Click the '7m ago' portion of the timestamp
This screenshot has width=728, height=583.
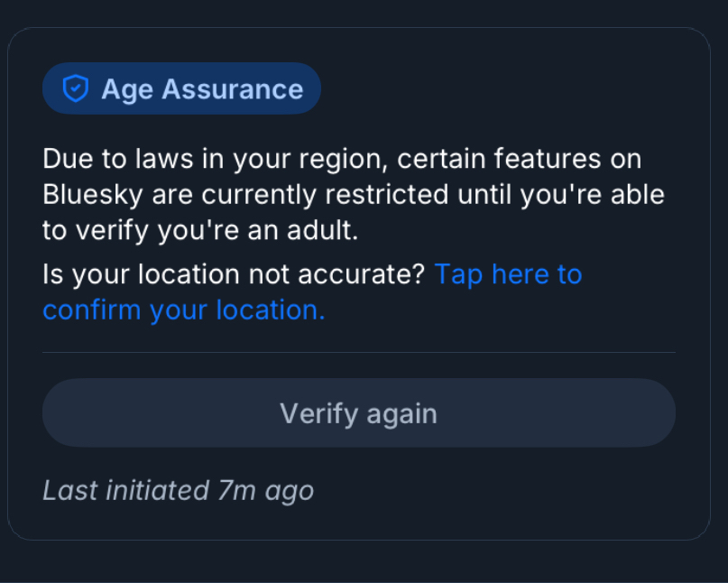coord(265,490)
